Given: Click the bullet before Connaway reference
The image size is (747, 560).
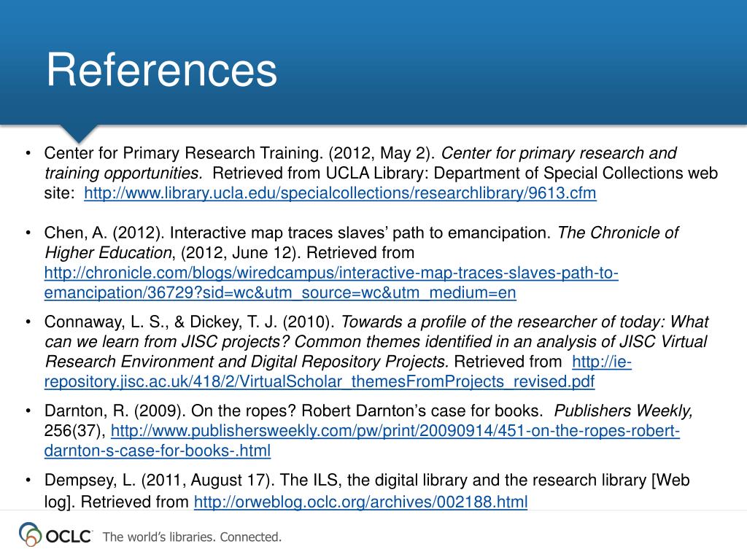Looking at the screenshot, I should coord(28,322).
